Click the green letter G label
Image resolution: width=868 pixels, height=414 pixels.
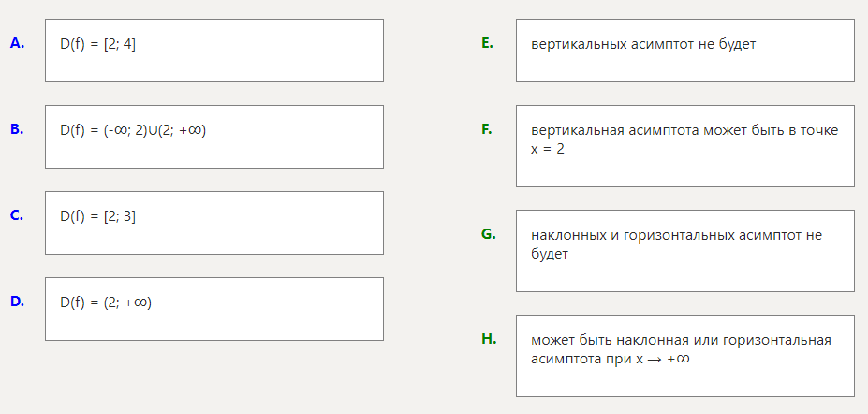point(488,234)
